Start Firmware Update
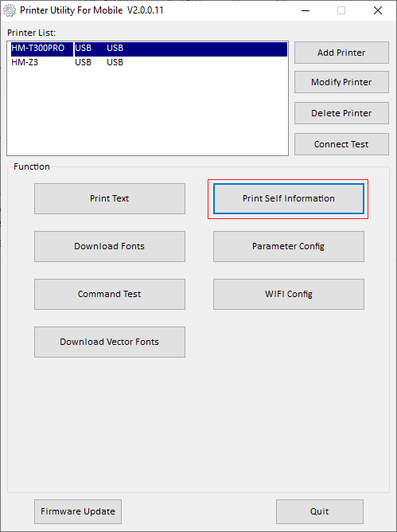The image size is (397, 532). [x=78, y=511]
